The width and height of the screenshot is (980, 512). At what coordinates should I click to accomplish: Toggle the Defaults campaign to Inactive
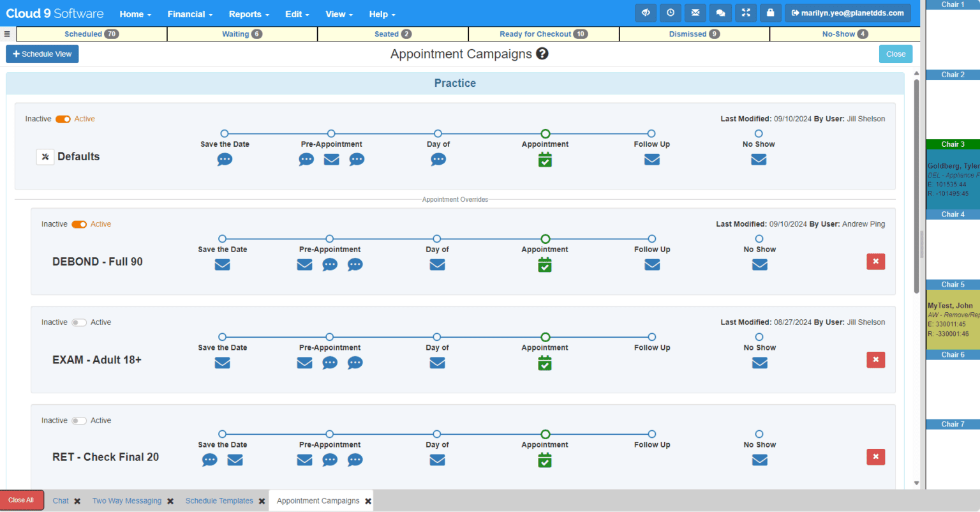pyautogui.click(x=63, y=119)
